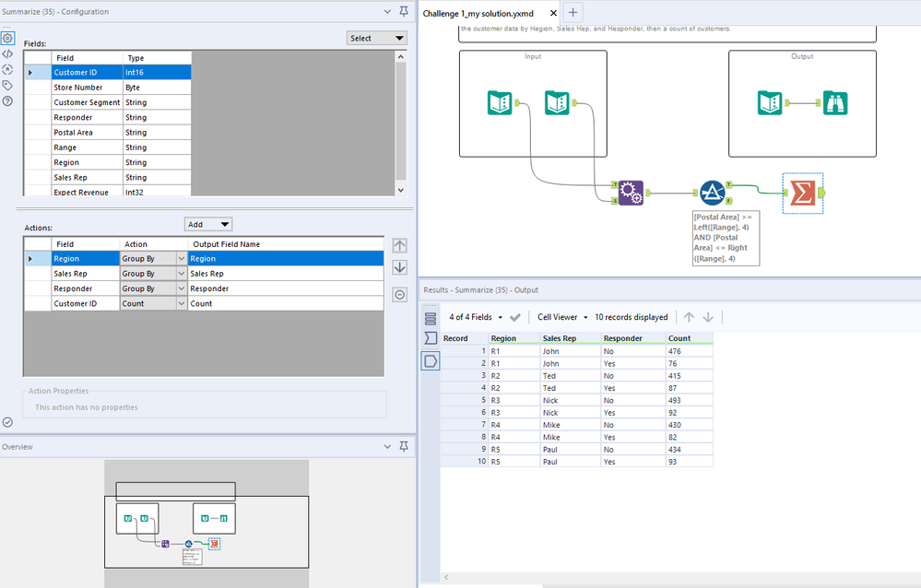921x588 pixels.
Task: Open the Add dropdown for Actions
Action: pyautogui.click(x=208, y=224)
